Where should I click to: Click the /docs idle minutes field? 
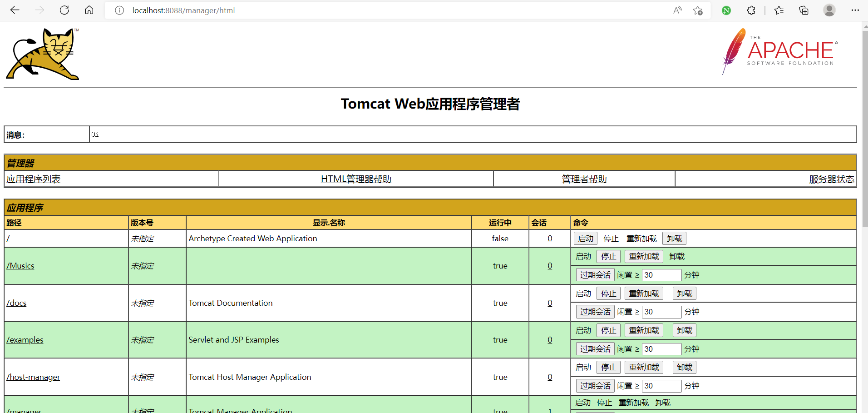(661, 312)
